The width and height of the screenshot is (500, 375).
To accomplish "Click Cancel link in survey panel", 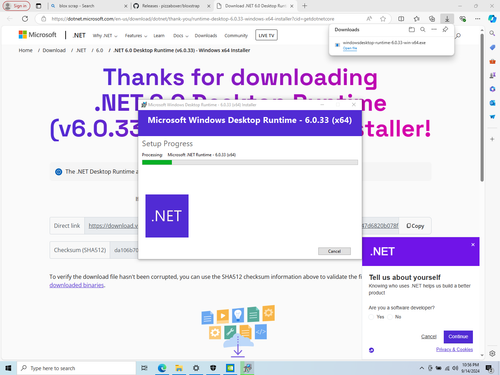I will coord(429,336).
